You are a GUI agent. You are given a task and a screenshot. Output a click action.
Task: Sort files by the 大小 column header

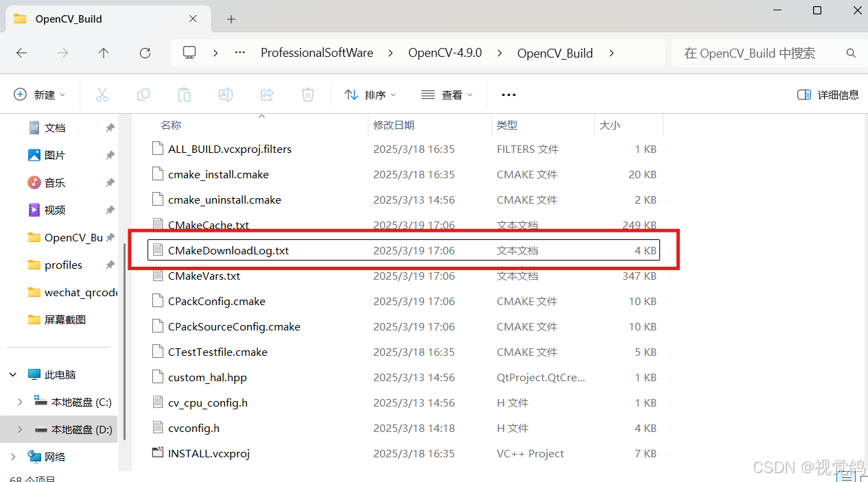coord(609,125)
